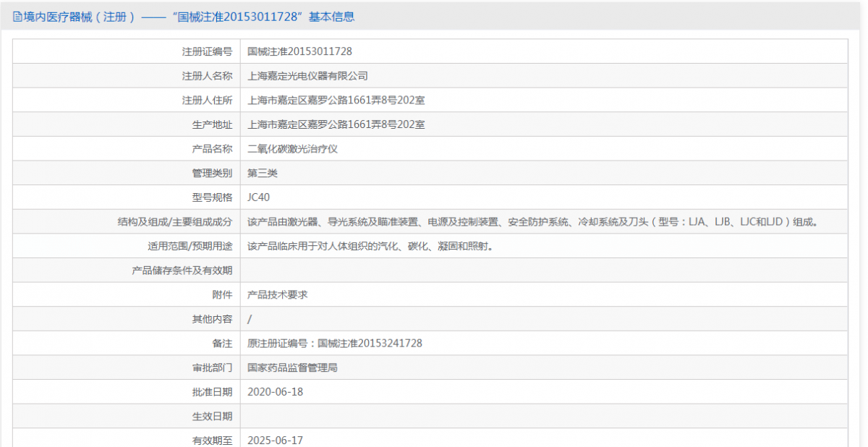868x447 pixels.
Task: Click the label 其他内容
Action: 212,319
